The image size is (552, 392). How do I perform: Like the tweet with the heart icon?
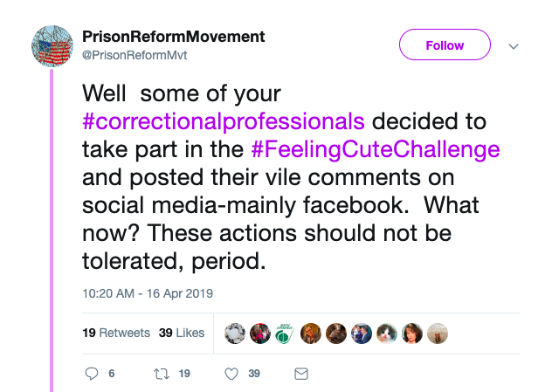pos(231,373)
